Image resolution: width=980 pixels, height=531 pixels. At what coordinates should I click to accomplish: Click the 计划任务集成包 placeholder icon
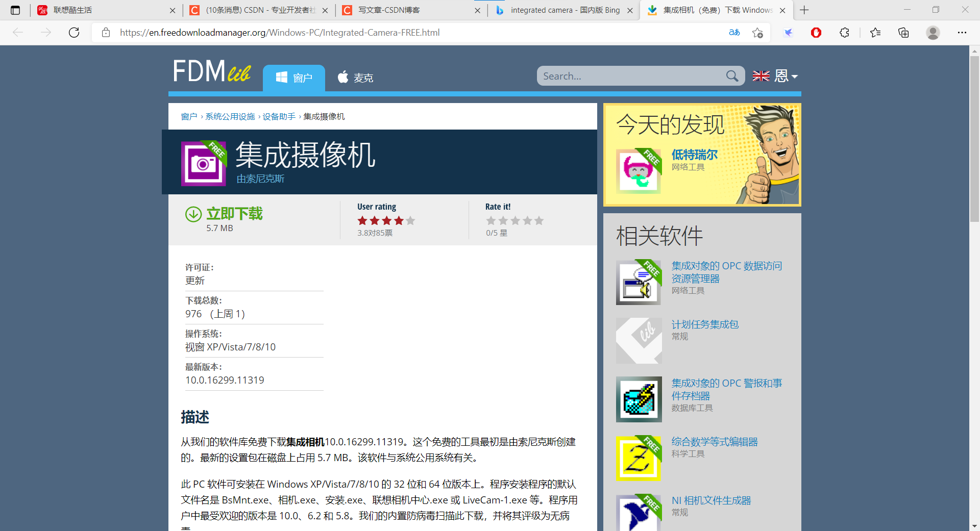tap(639, 341)
